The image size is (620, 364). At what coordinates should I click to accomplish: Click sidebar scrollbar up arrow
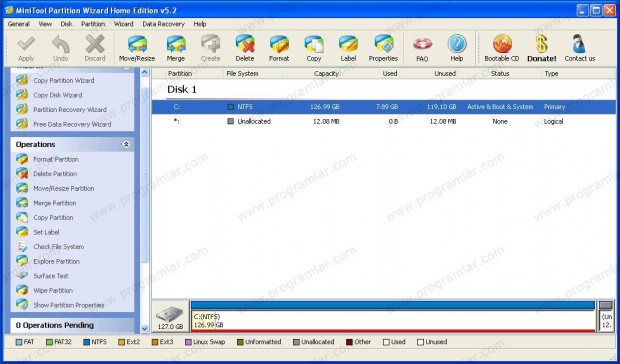point(145,73)
